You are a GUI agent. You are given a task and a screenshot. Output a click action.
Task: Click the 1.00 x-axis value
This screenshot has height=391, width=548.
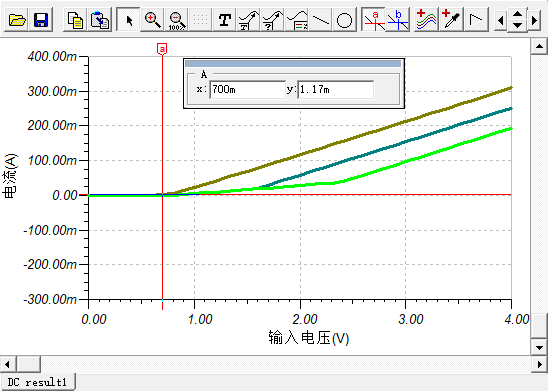click(200, 319)
